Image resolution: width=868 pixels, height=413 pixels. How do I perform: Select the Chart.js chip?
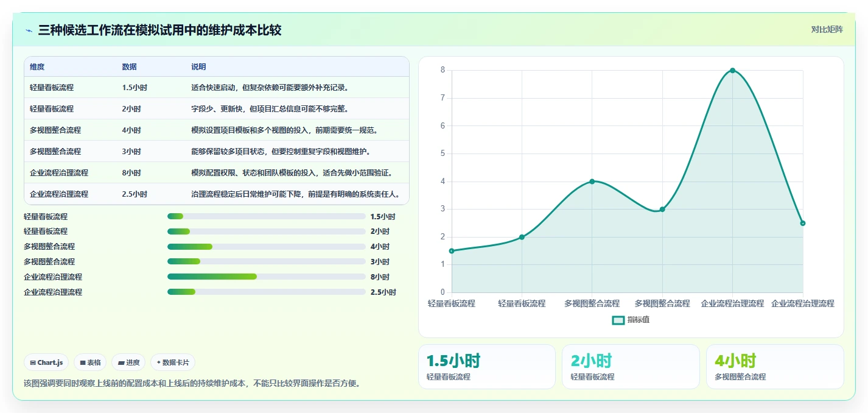(46, 362)
